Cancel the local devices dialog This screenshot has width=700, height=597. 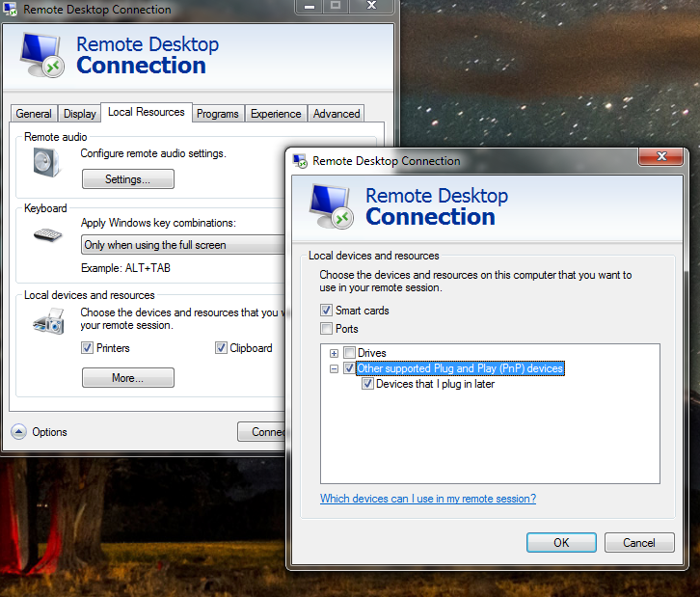(x=639, y=543)
